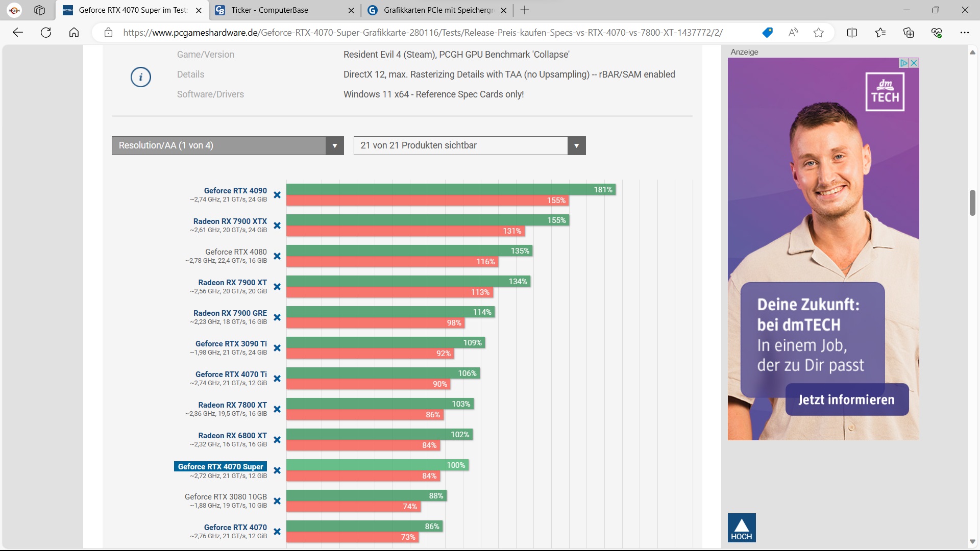This screenshot has height=551, width=980.
Task: Refresh the page with reload icon
Action: (46, 33)
